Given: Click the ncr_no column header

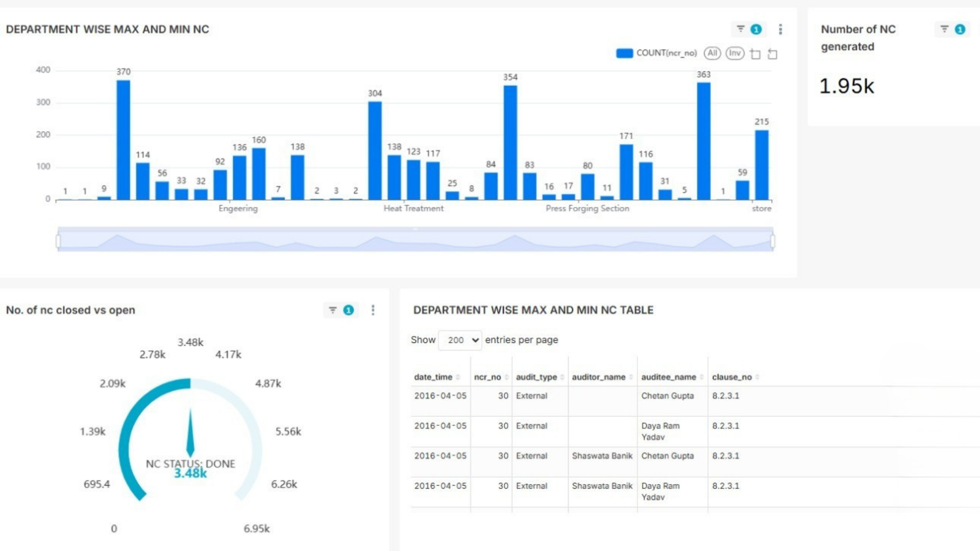Looking at the screenshot, I should [487, 377].
